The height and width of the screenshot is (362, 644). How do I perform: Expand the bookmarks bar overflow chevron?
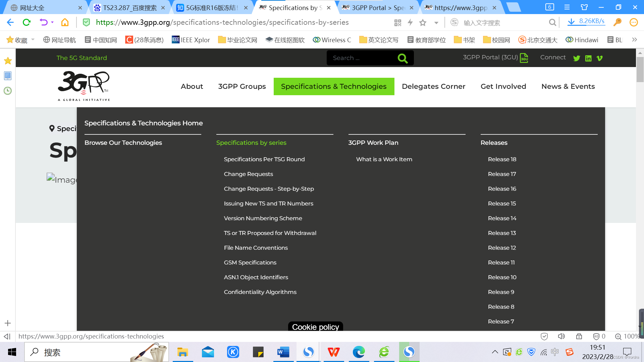pyautogui.click(x=634, y=40)
